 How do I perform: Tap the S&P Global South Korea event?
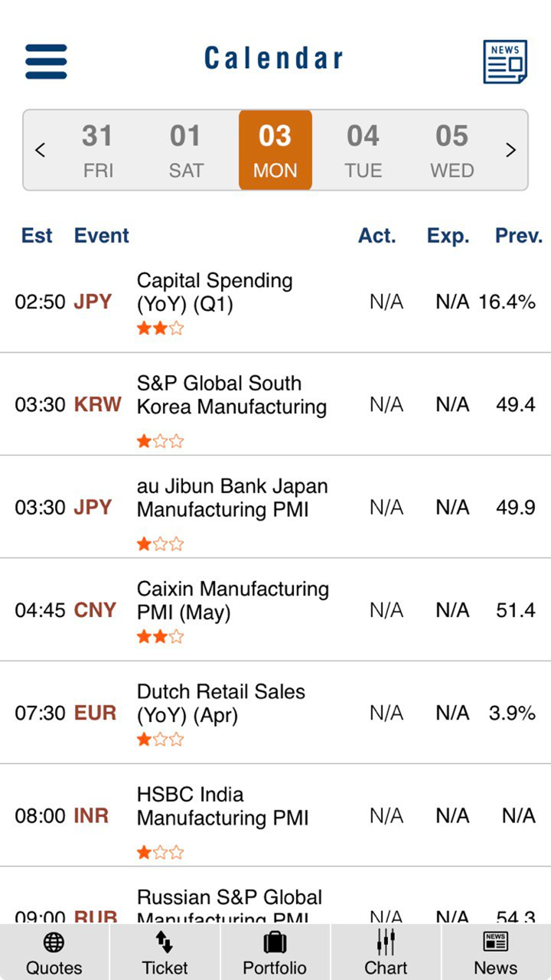231,395
